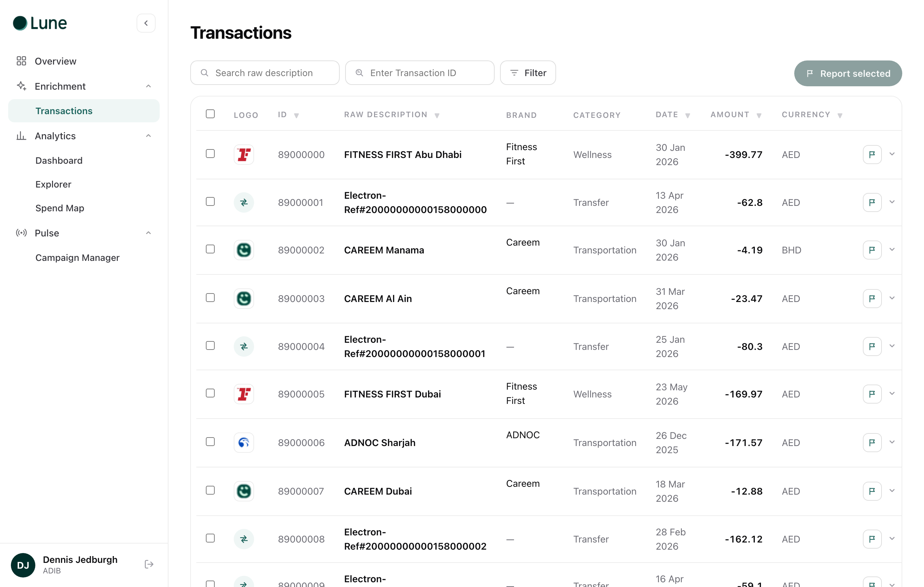Flag the CAREEM Manama transaction
Viewport: 924px width, 587px height.
click(872, 250)
